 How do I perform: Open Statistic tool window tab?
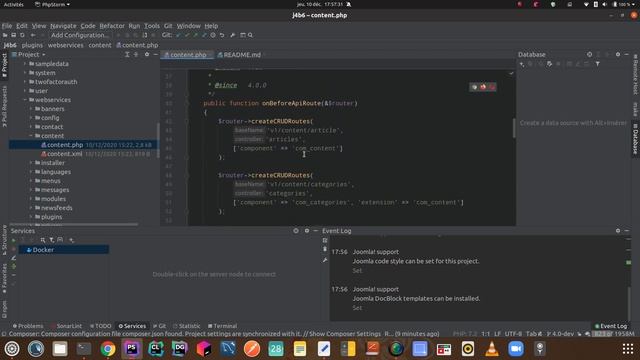[187, 326]
